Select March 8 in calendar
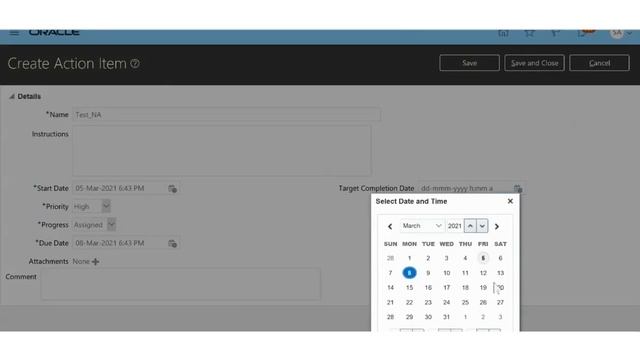The image size is (640, 360). pos(409,273)
